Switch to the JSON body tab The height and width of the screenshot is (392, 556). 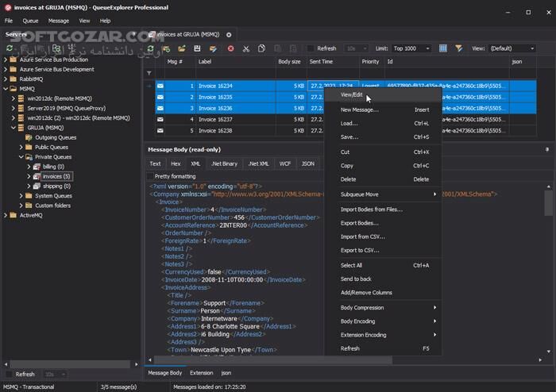pyautogui.click(x=307, y=163)
